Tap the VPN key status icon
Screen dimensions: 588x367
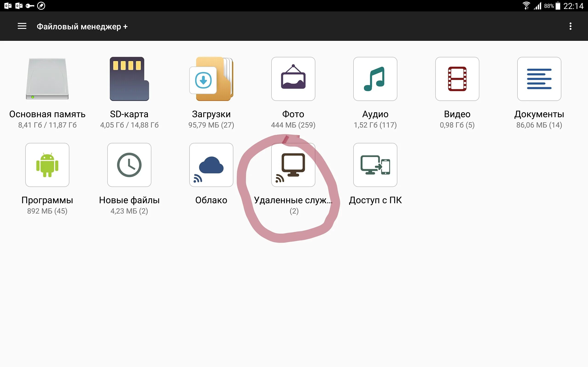[x=30, y=6]
